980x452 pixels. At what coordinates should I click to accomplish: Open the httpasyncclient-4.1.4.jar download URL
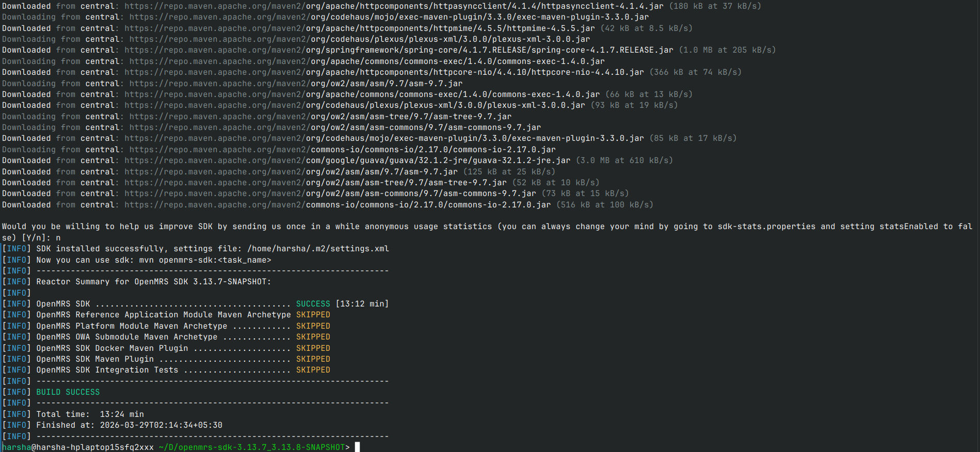point(394,6)
